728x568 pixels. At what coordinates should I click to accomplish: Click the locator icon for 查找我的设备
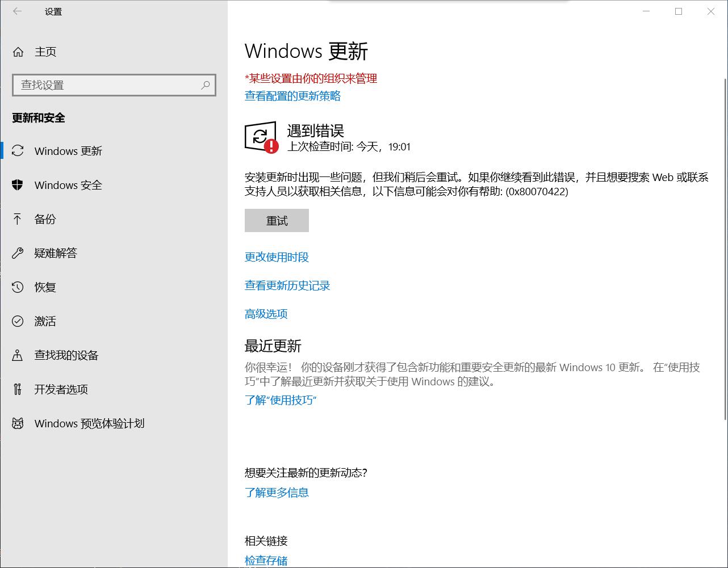pos(18,355)
